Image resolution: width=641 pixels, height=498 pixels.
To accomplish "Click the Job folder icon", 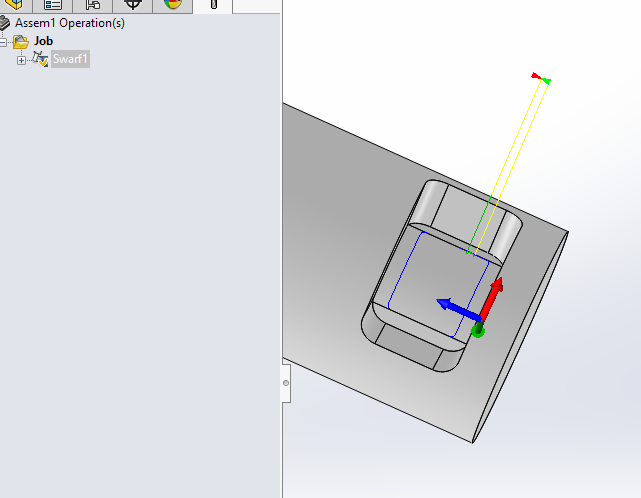I will (20, 41).
